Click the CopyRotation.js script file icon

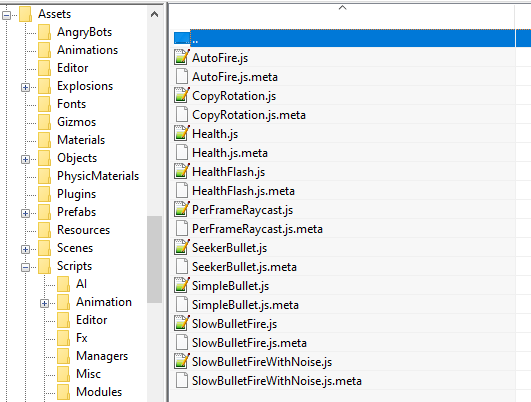tap(182, 95)
